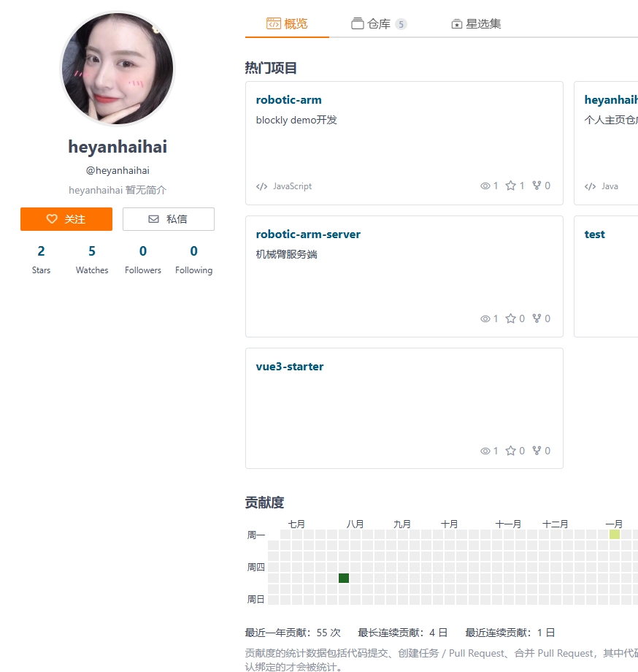Click the star icon on robotic-arm-server card
The width and height of the screenshot is (638, 672).
pyautogui.click(x=510, y=318)
